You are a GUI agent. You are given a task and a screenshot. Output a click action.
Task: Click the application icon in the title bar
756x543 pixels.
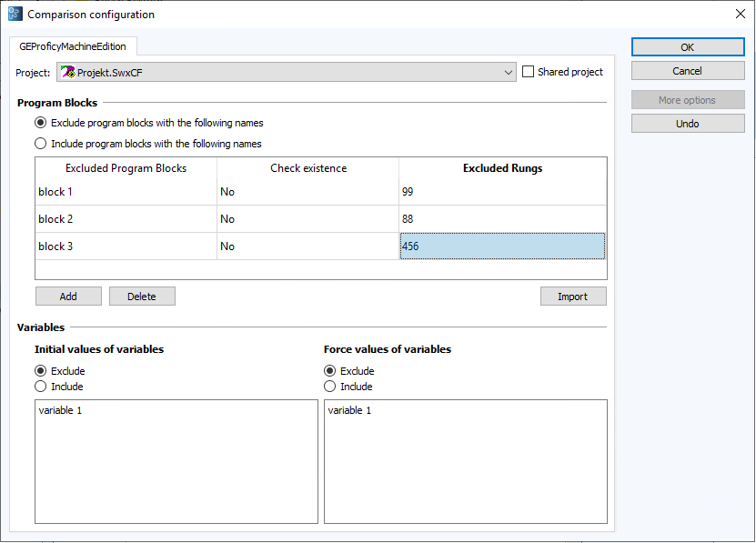[x=14, y=14]
